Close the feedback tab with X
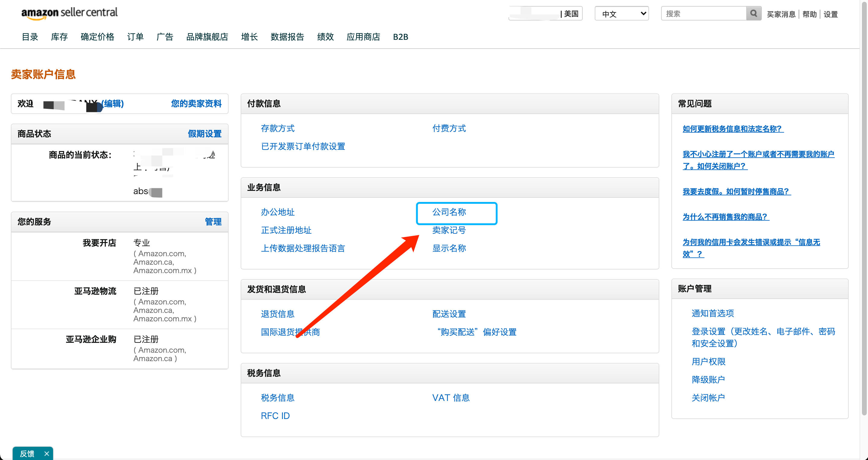The width and height of the screenshot is (868, 460). click(x=47, y=454)
